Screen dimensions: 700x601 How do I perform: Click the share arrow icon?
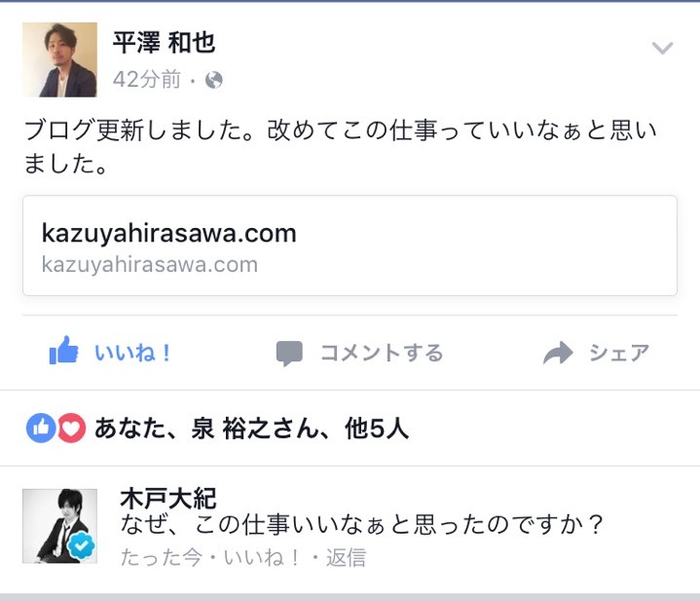click(x=558, y=353)
